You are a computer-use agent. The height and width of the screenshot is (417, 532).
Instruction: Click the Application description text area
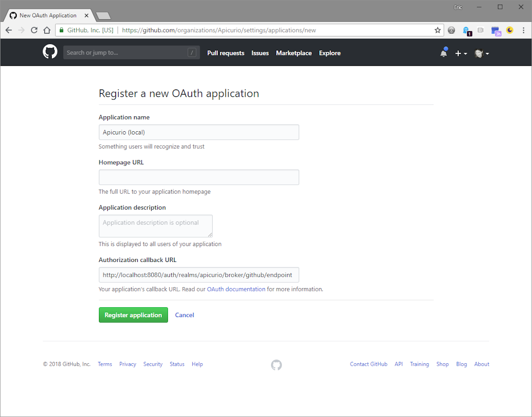coord(155,226)
